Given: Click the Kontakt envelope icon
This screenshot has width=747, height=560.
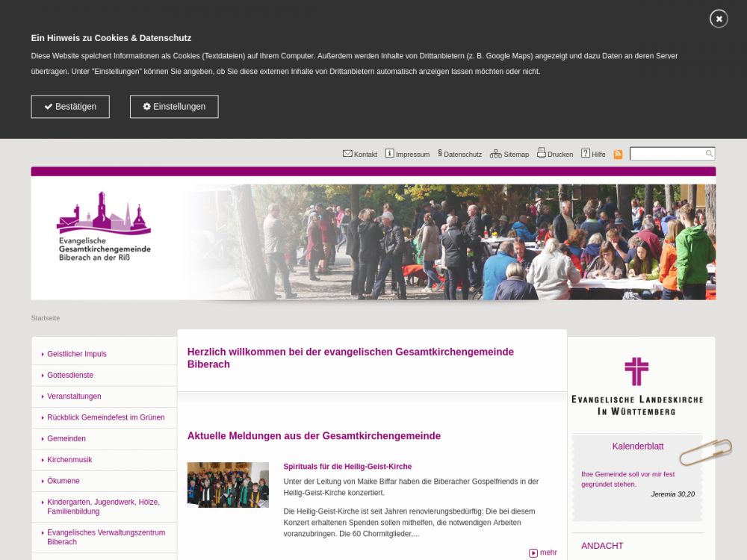Looking at the screenshot, I should 347,154.
